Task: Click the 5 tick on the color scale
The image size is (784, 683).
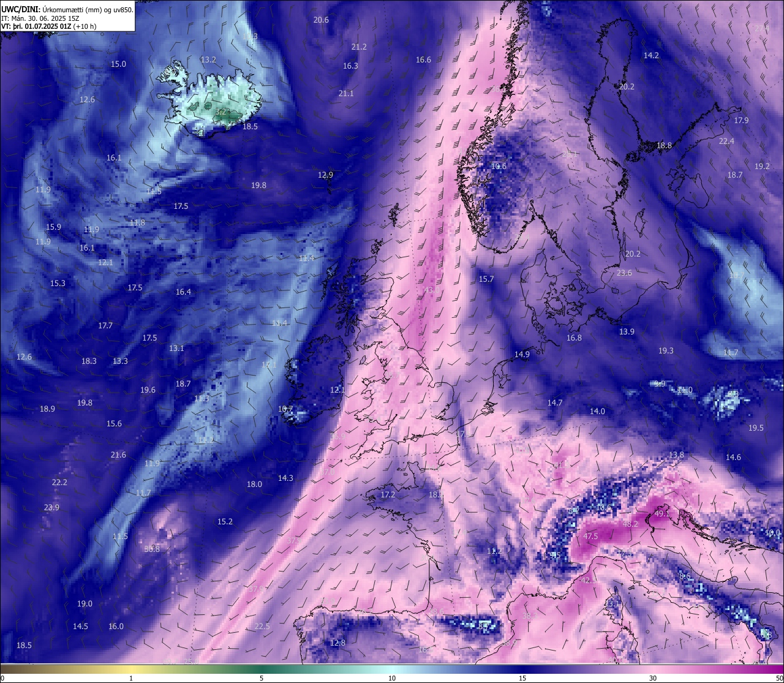Action: pos(262,678)
